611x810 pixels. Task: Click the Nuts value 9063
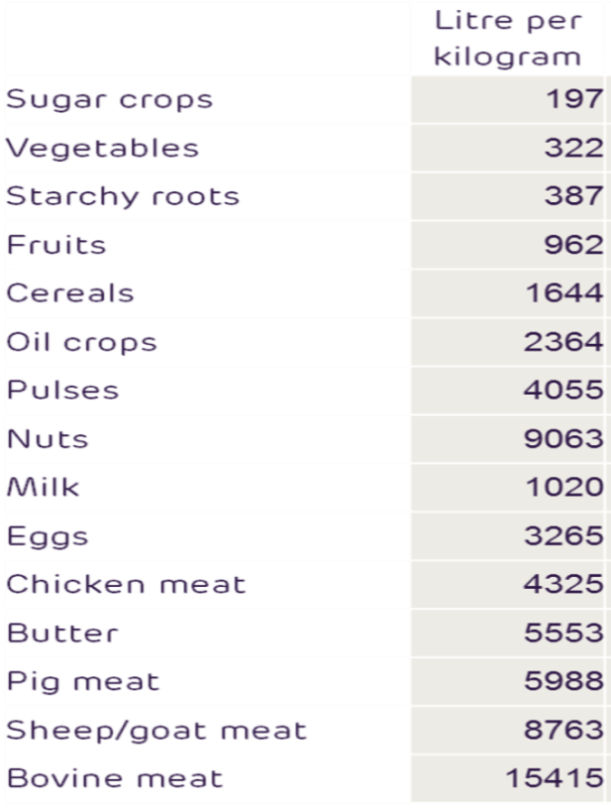click(x=563, y=439)
